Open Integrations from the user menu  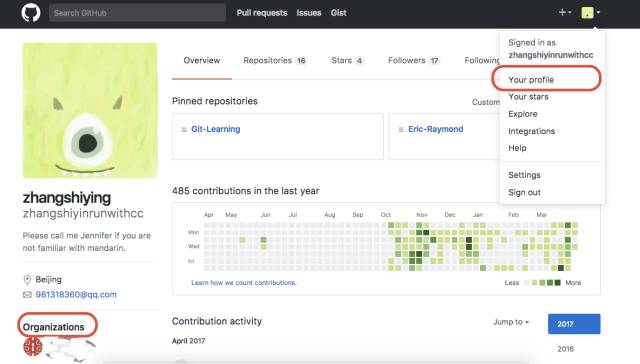531,131
